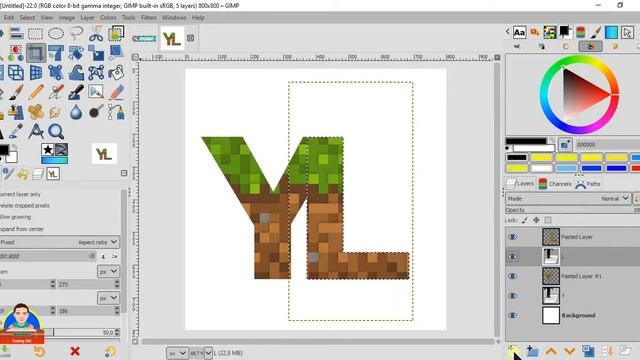The image size is (640, 360).
Task: Open the Colors menu
Action: [x=108, y=18]
